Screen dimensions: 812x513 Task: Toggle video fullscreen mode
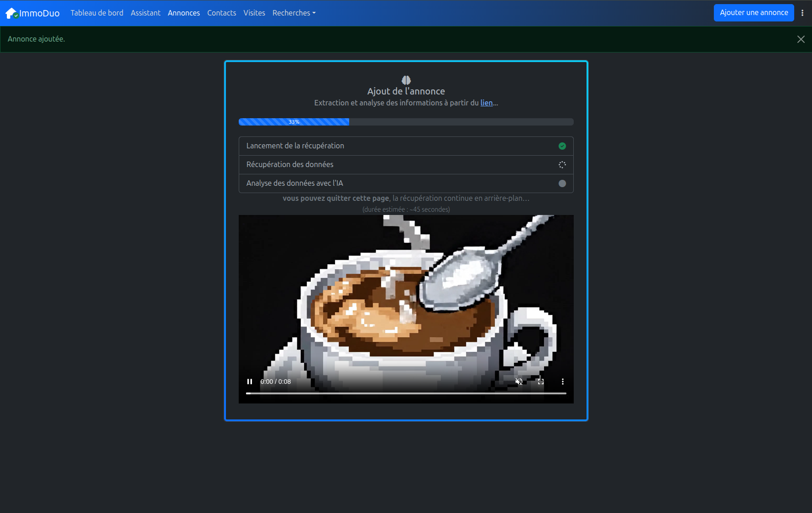541,382
